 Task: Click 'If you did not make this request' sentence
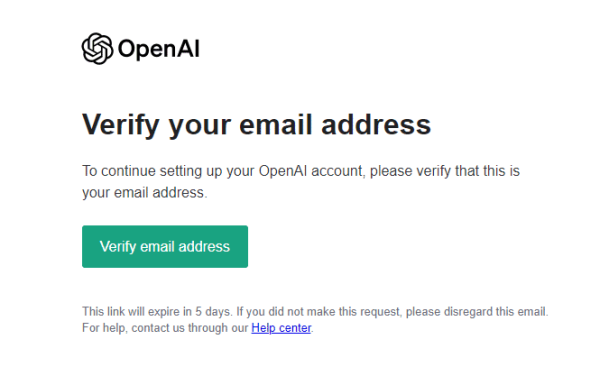[318, 312]
